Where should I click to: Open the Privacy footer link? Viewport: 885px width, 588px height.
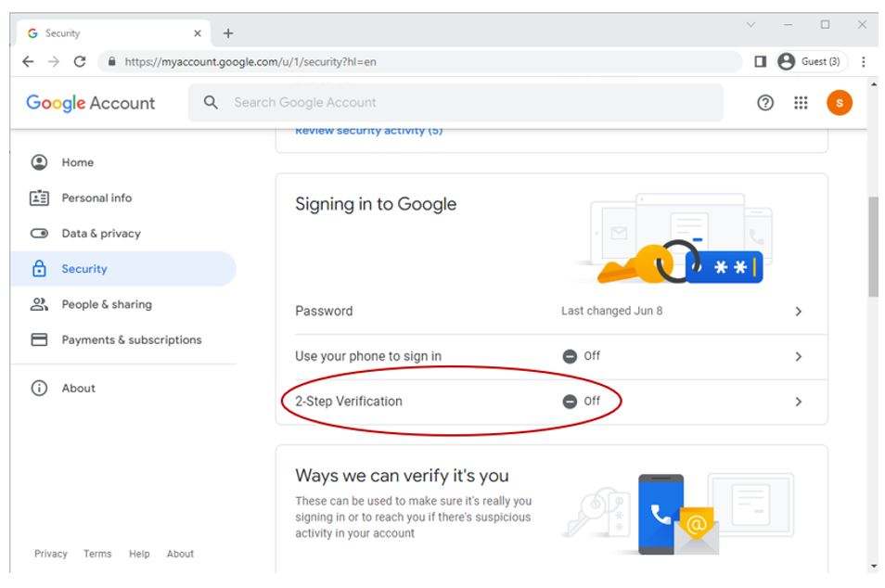50,554
